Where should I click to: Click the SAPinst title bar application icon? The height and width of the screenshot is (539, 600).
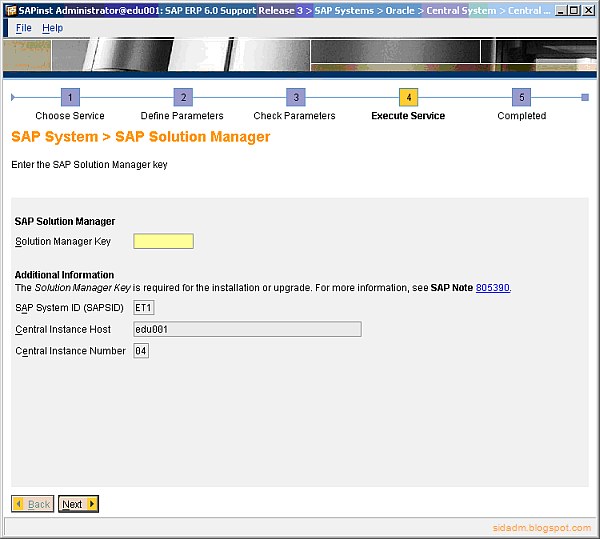pos(11,10)
